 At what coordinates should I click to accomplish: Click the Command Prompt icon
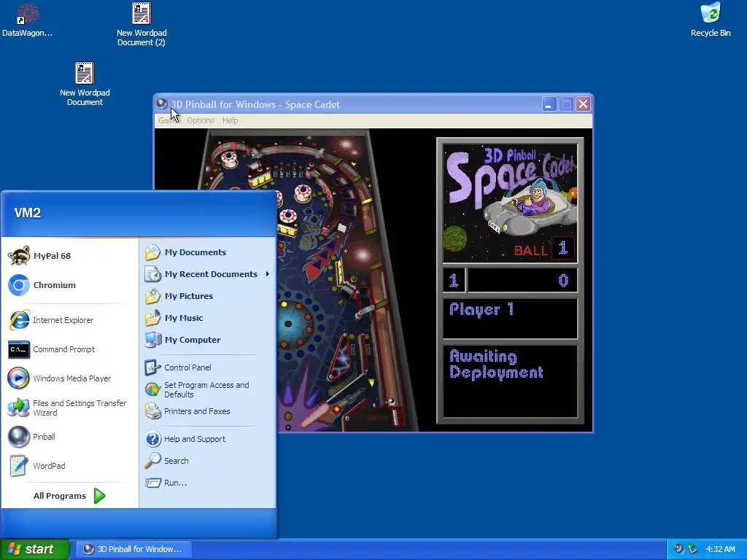(19, 349)
